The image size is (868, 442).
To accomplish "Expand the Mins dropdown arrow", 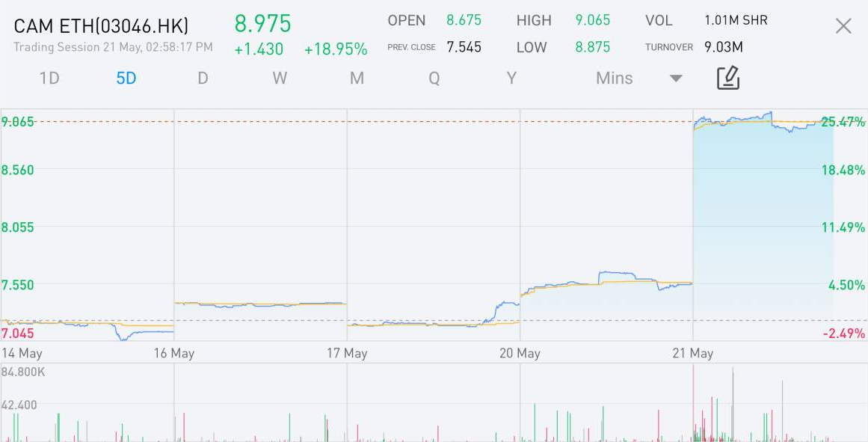I will (676, 79).
